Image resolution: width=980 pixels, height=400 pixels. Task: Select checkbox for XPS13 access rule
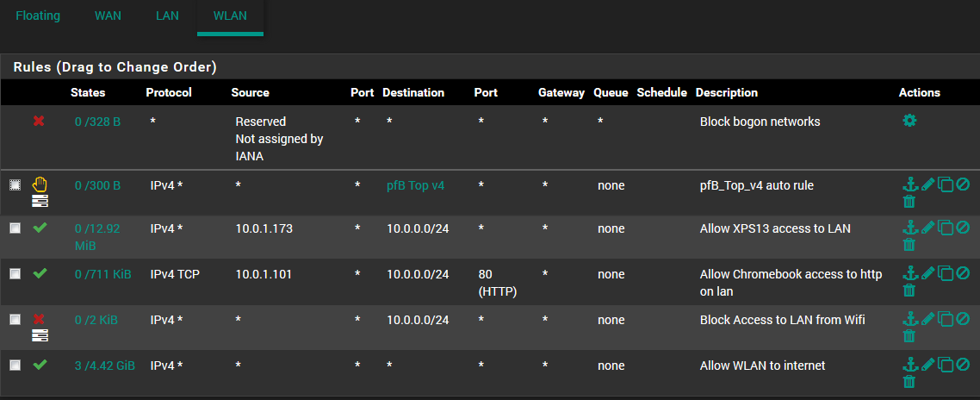click(x=15, y=228)
